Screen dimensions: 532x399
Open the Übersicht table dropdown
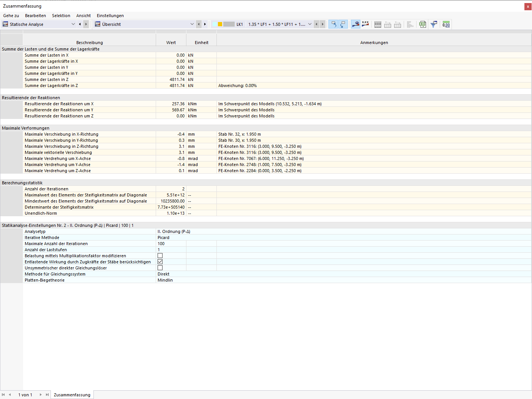pos(192,24)
